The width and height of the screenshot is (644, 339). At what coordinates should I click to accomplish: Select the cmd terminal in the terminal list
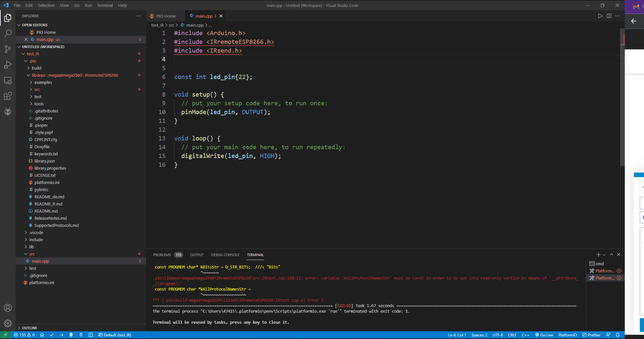pos(605,264)
